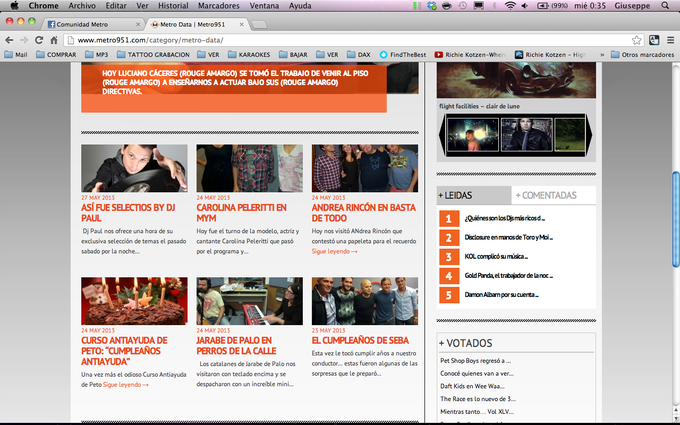Click the DJ Paul article thumbnail

[134, 168]
